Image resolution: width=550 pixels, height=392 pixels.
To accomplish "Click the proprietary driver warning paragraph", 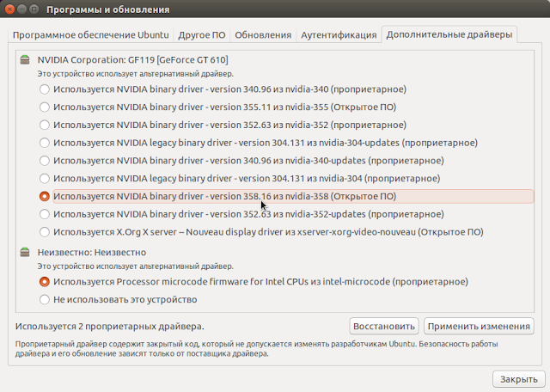I will tap(256, 348).
